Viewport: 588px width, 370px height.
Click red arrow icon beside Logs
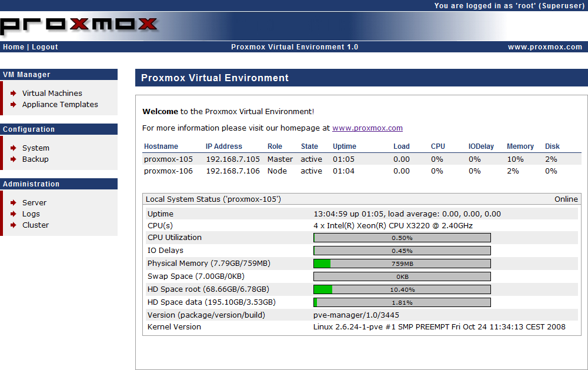(14, 214)
